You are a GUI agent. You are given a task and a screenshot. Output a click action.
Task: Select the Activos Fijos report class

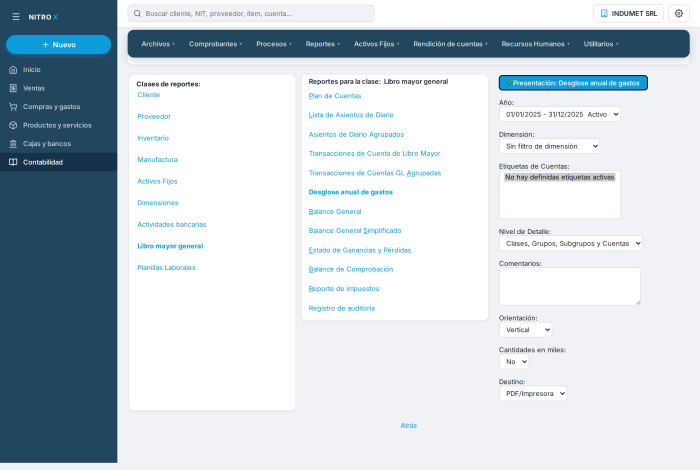click(158, 181)
